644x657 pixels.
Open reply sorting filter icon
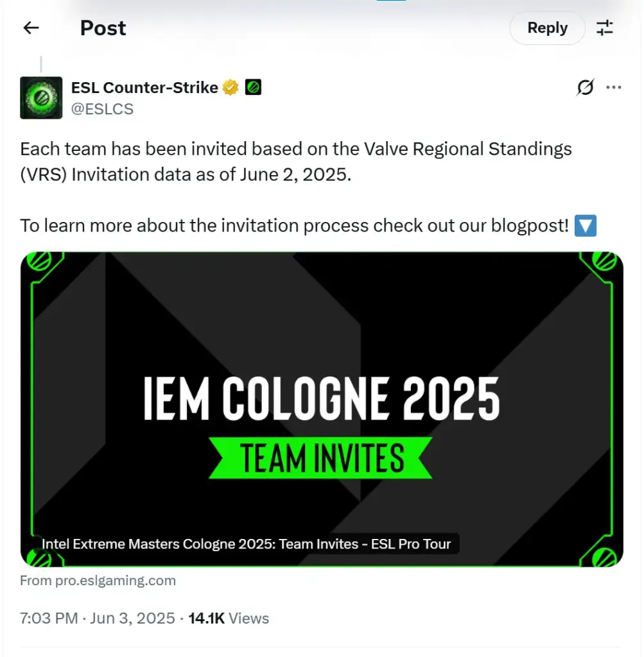605,28
